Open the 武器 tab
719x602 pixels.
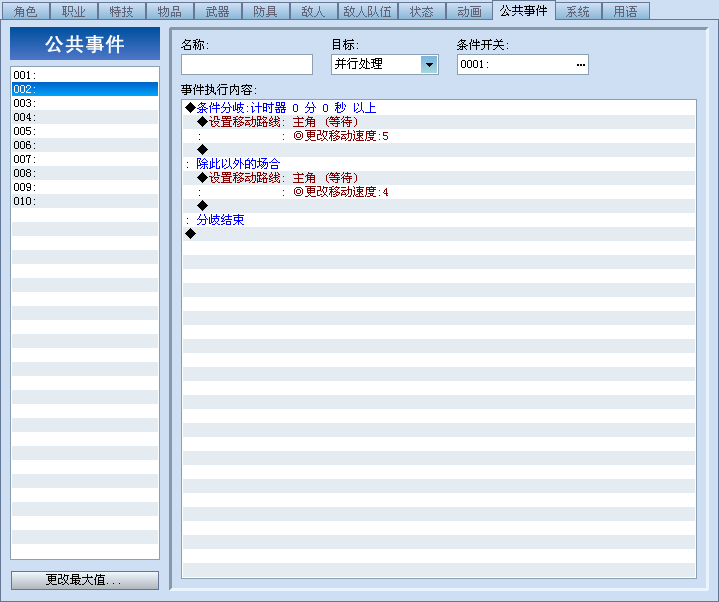coord(218,11)
